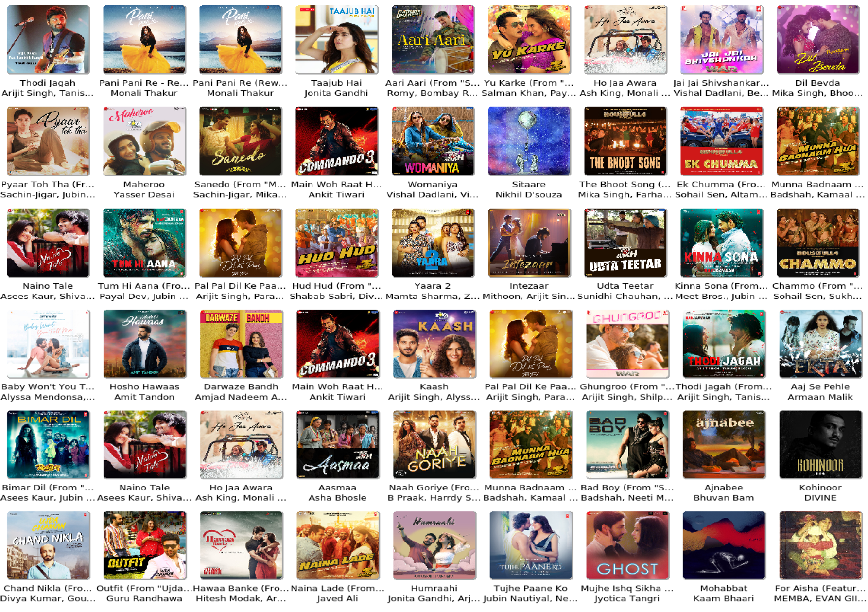Screen dimensions: 868x612
Task: Open the Hosho Hawaas album cover
Action: (144, 344)
